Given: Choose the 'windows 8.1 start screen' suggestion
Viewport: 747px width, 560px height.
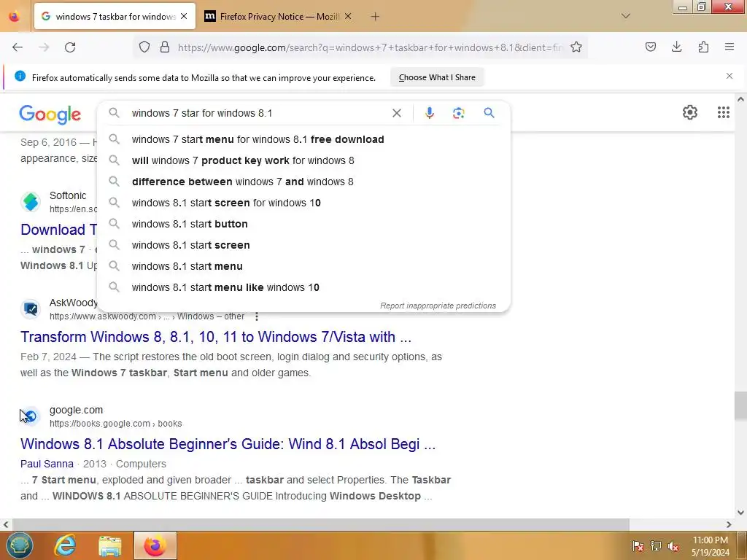Looking at the screenshot, I should pos(303,245).
